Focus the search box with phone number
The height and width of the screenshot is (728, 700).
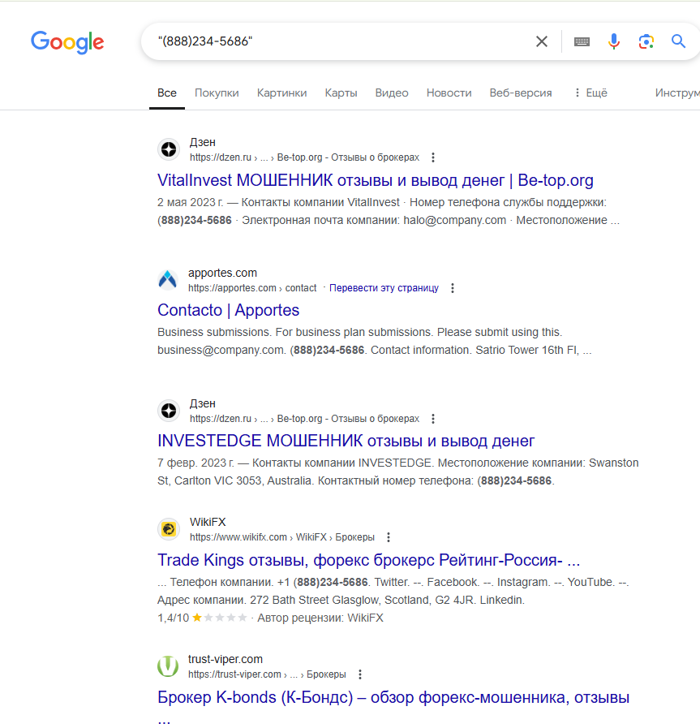click(343, 41)
